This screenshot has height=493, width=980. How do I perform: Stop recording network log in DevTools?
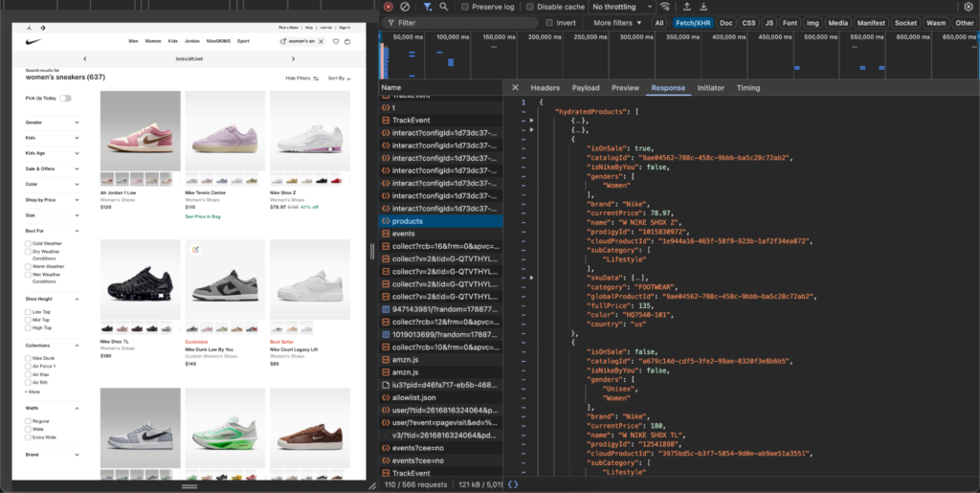[389, 7]
